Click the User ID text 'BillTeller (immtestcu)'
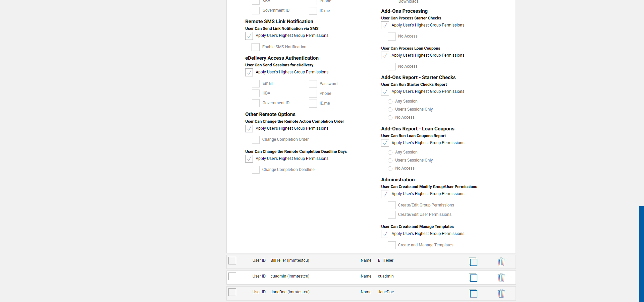Viewport: 644px width, 302px height. pyautogui.click(x=290, y=260)
